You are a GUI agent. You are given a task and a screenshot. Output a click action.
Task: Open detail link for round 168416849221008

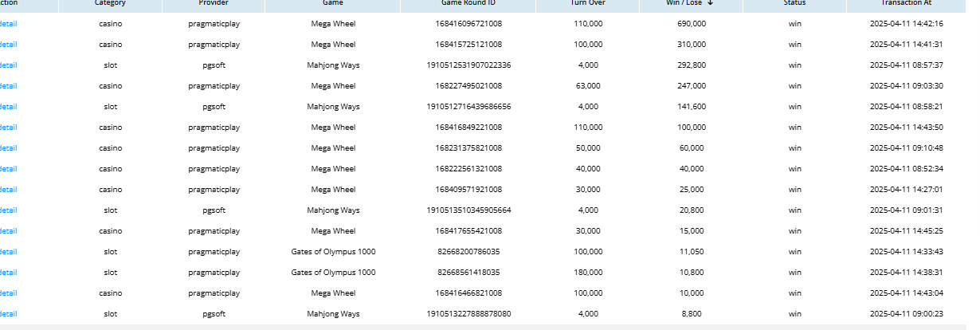coord(8,128)
